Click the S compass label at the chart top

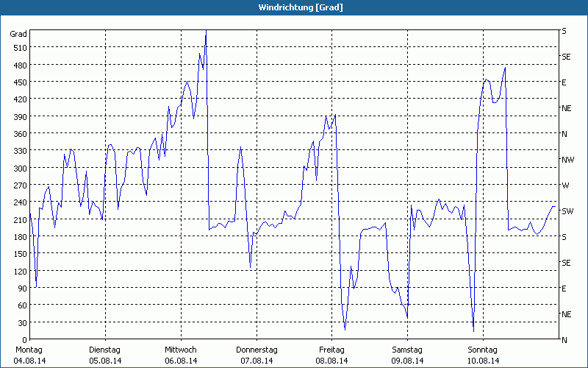point(564,31)
